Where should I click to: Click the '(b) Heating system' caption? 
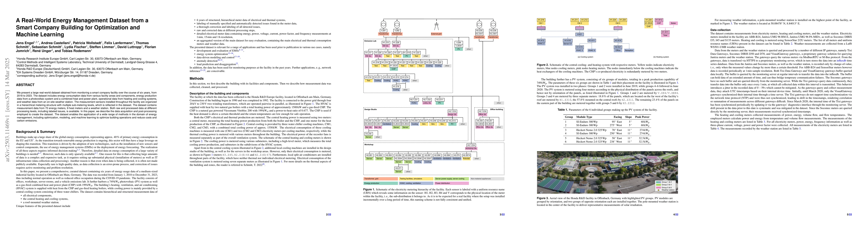click(661, 57)
